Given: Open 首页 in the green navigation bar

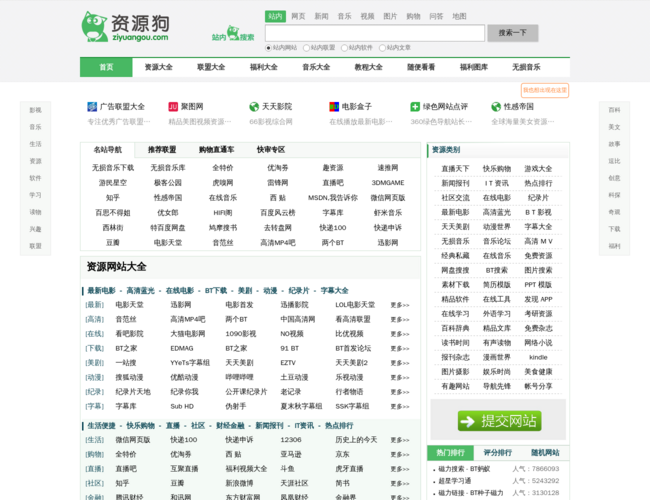Looking at the screenshot, I should pyautogui.click(x=106, y=67).
